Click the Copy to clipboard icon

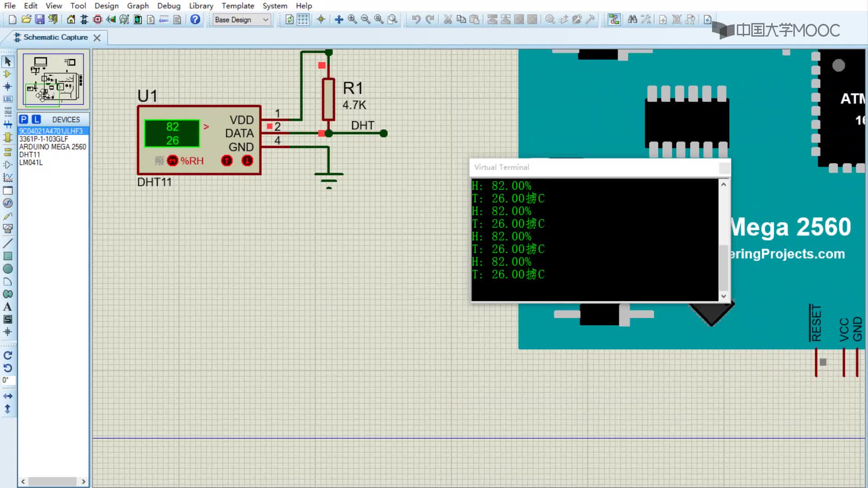coord(461,19)
